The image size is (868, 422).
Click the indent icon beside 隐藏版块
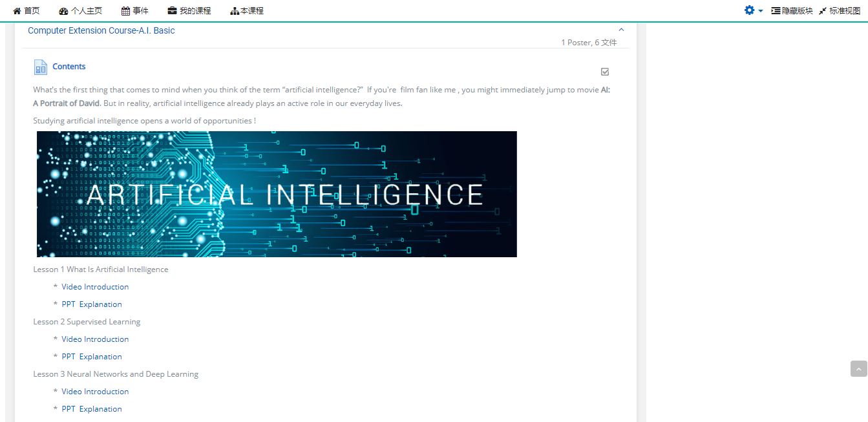pos(776,11)
